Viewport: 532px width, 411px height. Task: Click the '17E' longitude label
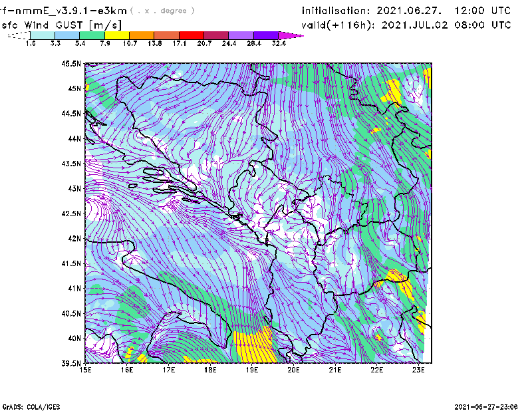(169, 370)
